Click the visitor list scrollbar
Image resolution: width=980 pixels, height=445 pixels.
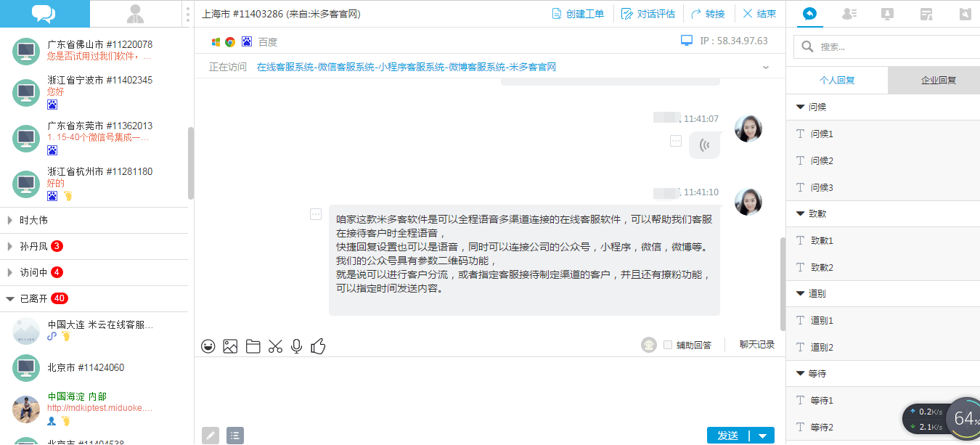click(191, 163)
